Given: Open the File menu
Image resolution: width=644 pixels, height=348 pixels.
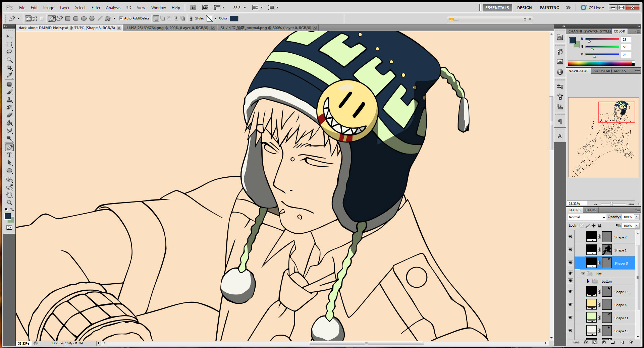Looking at the screenshot, I should [22, 8].
